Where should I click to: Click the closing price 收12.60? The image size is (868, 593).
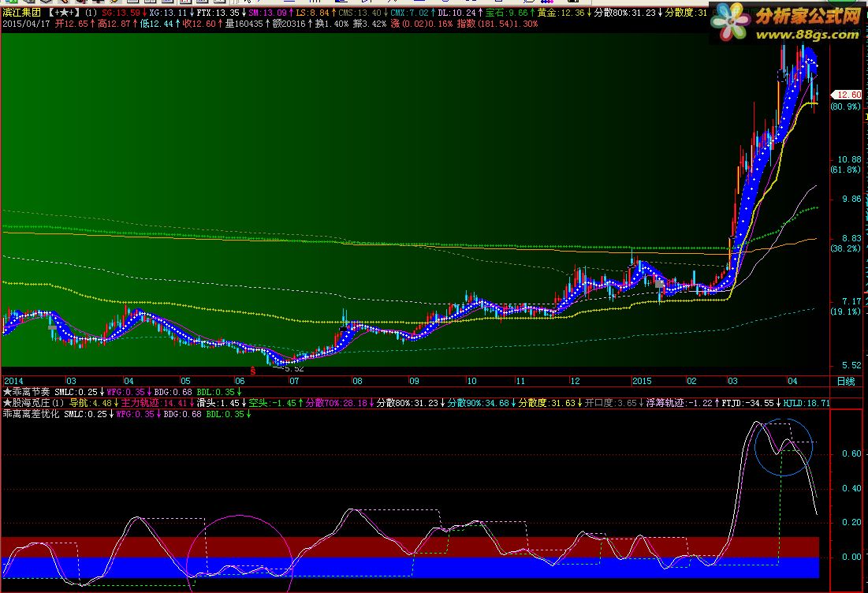[x=199, y=24]
